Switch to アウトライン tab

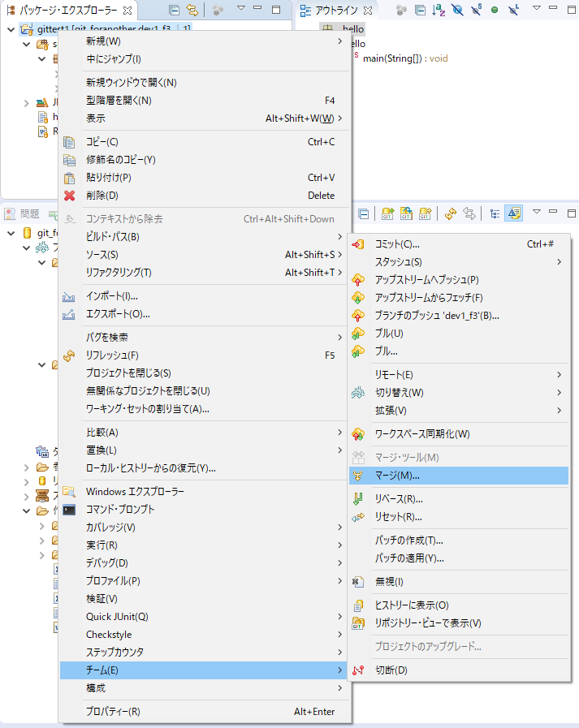point(336,10)
